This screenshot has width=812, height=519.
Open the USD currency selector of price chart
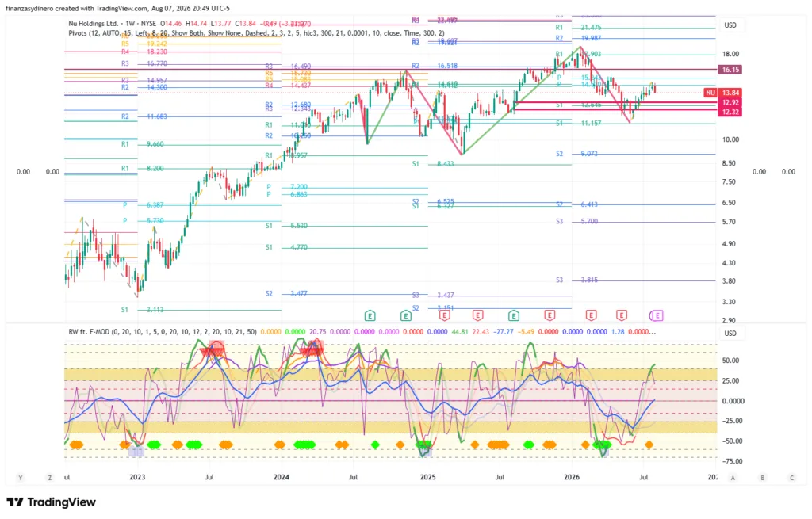730,25
